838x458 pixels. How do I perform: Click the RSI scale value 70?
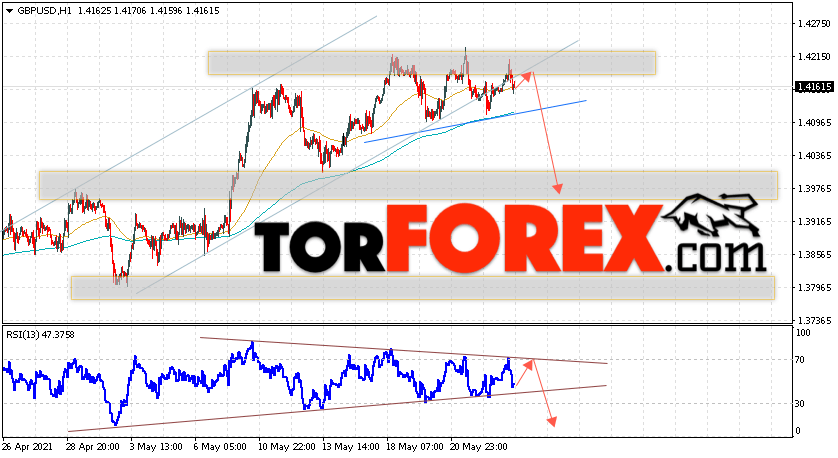[800, 360]
